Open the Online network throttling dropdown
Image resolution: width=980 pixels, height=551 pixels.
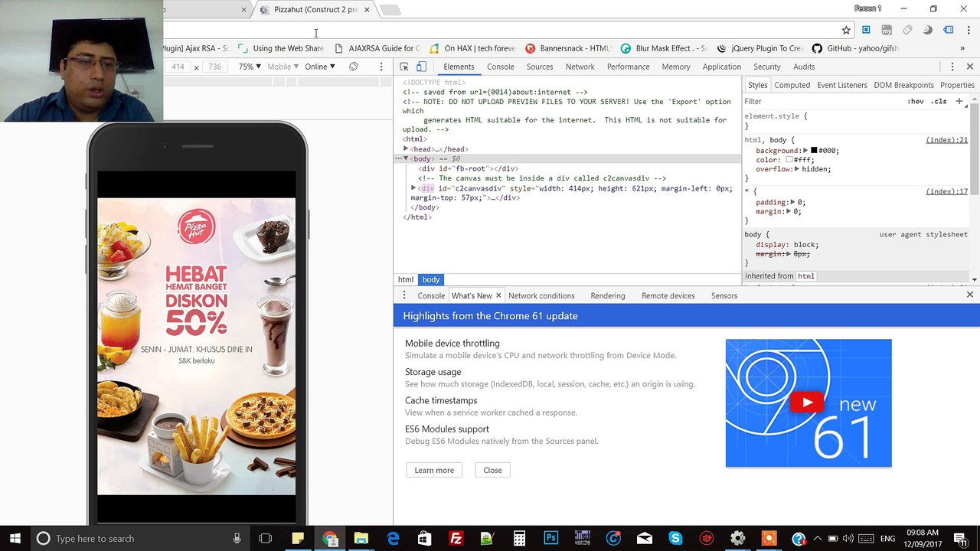320,67
